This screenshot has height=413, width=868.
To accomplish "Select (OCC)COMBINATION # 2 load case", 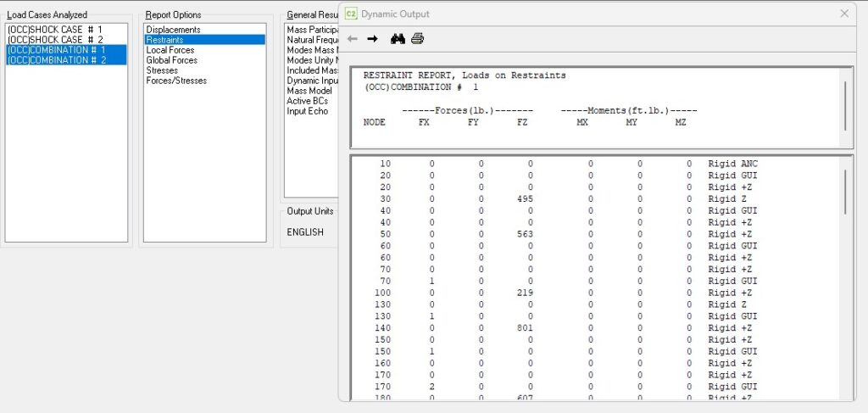I will coord(57,60).
